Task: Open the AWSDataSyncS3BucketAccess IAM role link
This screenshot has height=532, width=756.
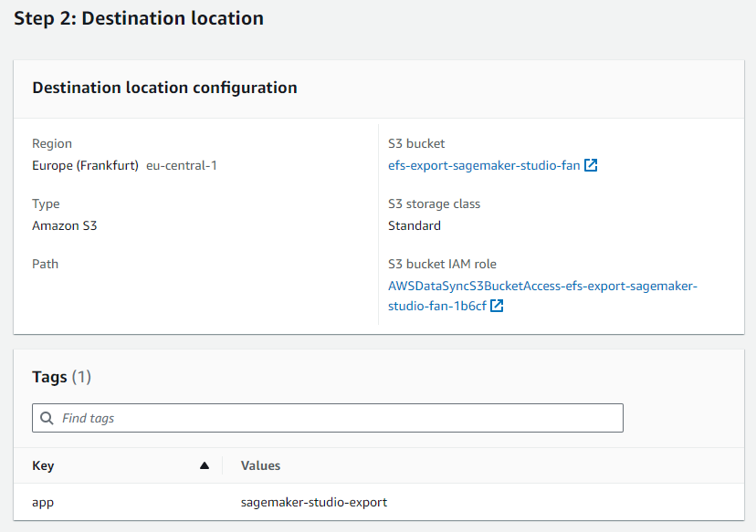Action: (542, 296)
